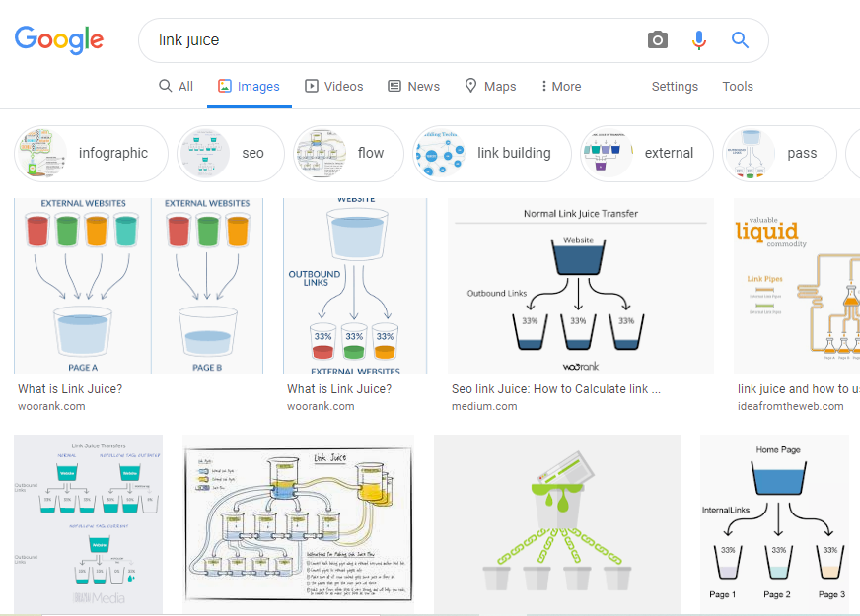Visit ideafromtheweb.com source link
This screenshot has width=860, height=616.
point(790,407)
